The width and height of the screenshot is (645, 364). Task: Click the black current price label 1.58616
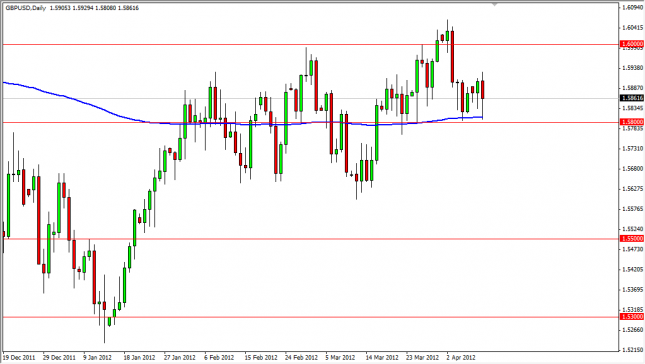(x=632, y=98)
